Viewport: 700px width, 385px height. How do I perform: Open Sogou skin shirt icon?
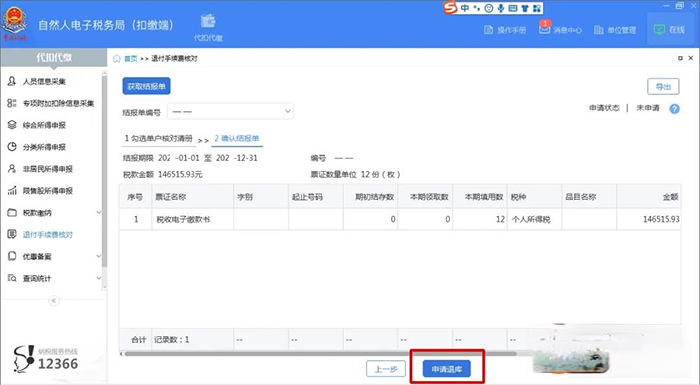(x=525, y=8)
